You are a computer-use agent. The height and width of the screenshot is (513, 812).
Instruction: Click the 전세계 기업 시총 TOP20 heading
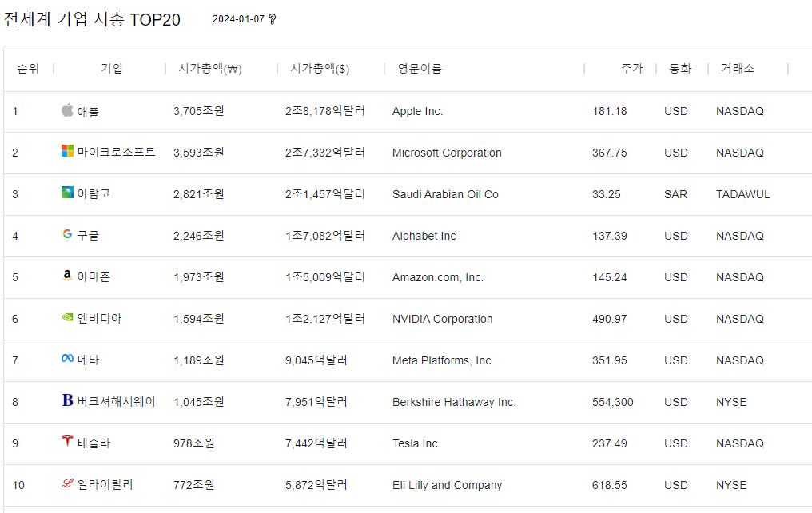pos(92,19)
